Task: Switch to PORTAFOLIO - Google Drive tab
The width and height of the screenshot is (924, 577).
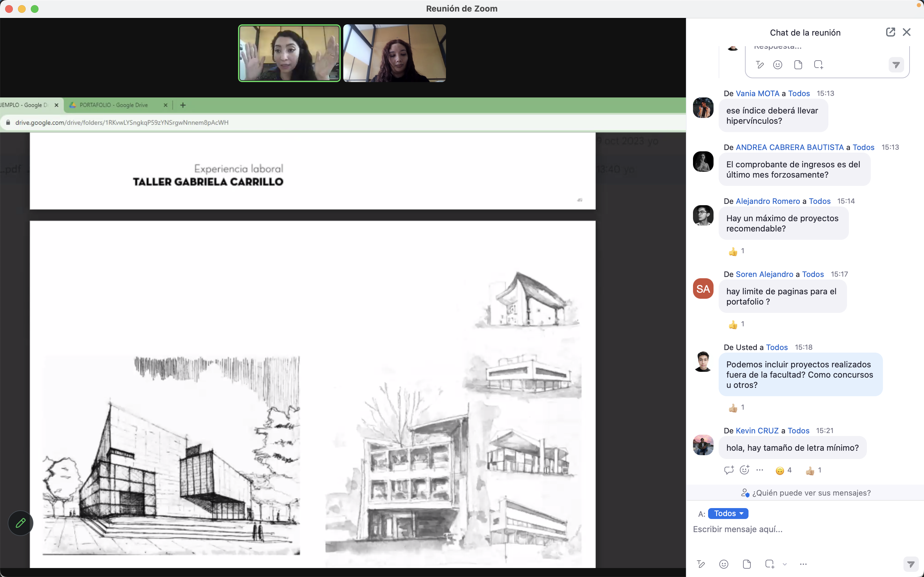Action: [x=114, y=105]
